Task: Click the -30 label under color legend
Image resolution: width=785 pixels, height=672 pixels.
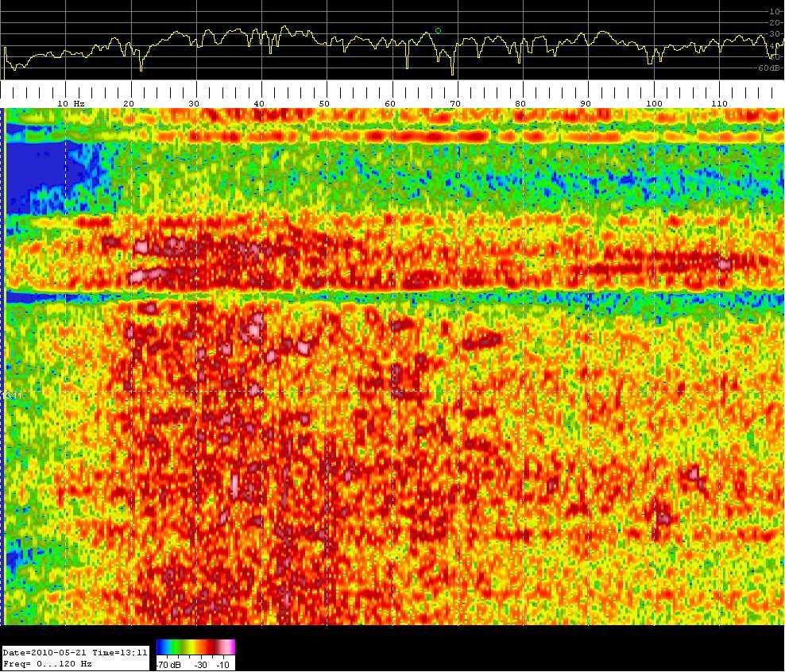Action: tap(201, 664)
